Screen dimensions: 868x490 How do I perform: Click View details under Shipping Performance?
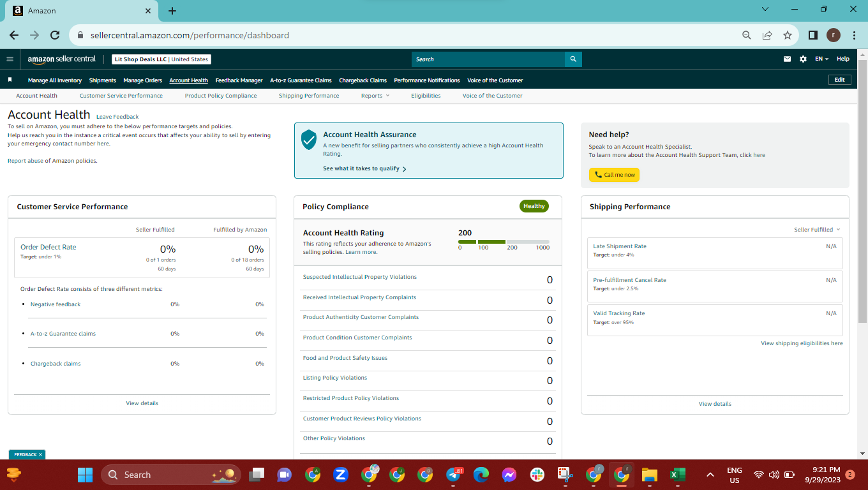click(x=715, y=404)
